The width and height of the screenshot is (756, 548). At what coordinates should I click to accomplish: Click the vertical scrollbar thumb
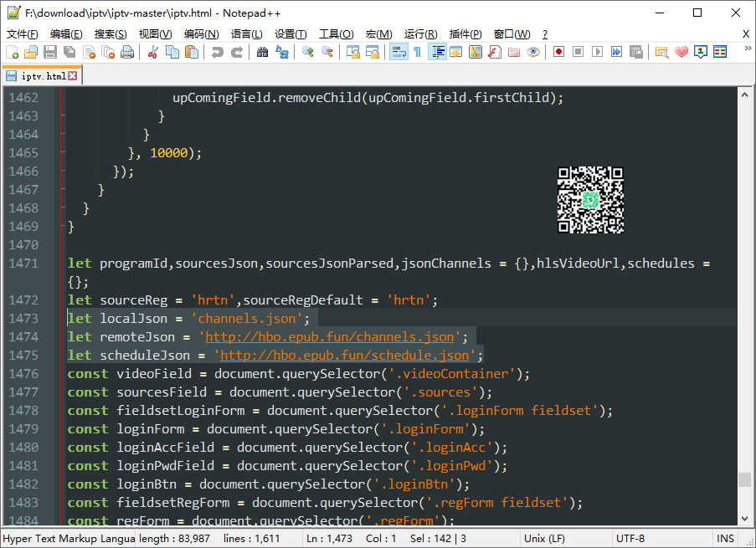click(743, 479)
